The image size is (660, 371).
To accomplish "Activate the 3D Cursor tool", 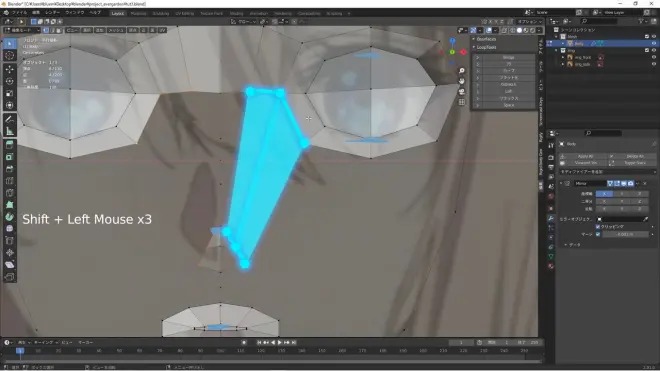I will pyautogui.click(x=10, y=55).
